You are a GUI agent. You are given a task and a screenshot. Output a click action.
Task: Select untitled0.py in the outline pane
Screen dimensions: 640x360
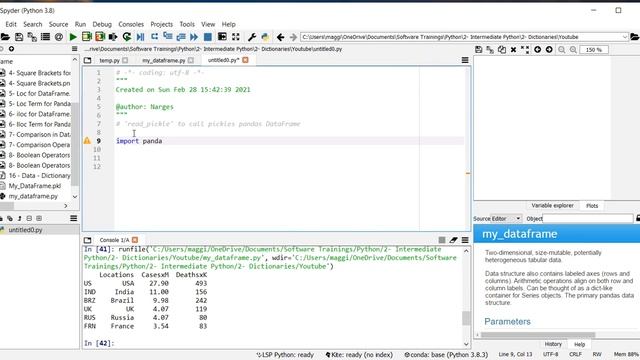[25, 230]
